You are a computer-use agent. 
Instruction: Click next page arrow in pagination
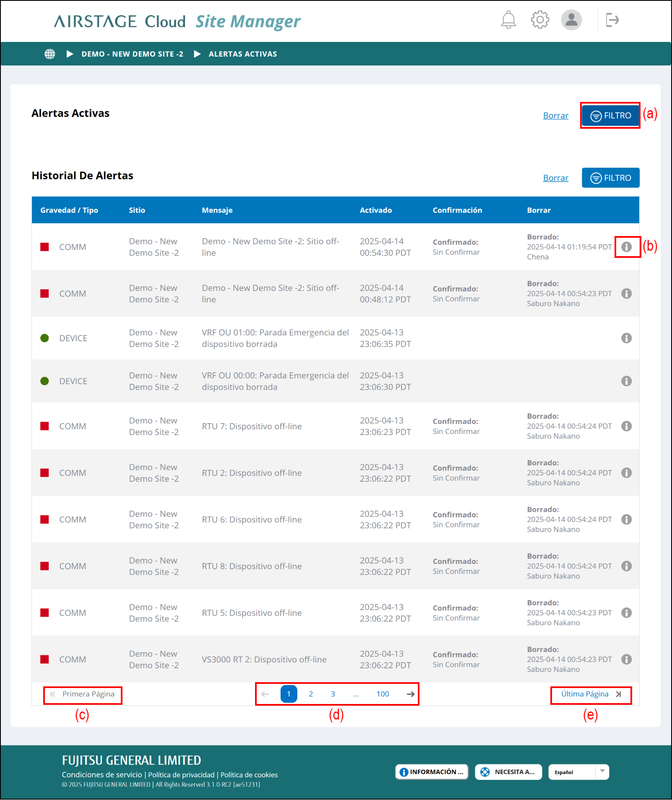[x=411, y=694]
